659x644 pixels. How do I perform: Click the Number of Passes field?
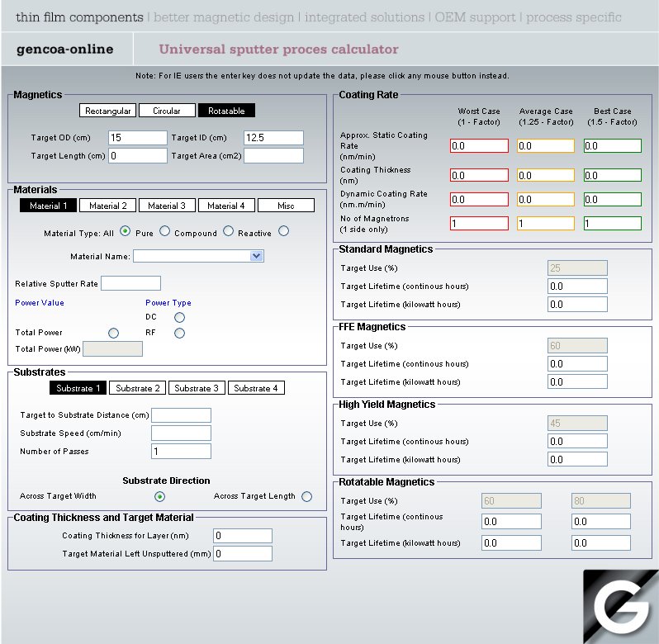point(181,451)
